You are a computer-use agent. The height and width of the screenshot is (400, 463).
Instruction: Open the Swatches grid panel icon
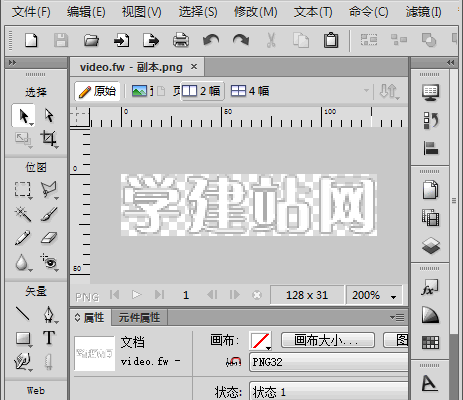tap(430, 342)
